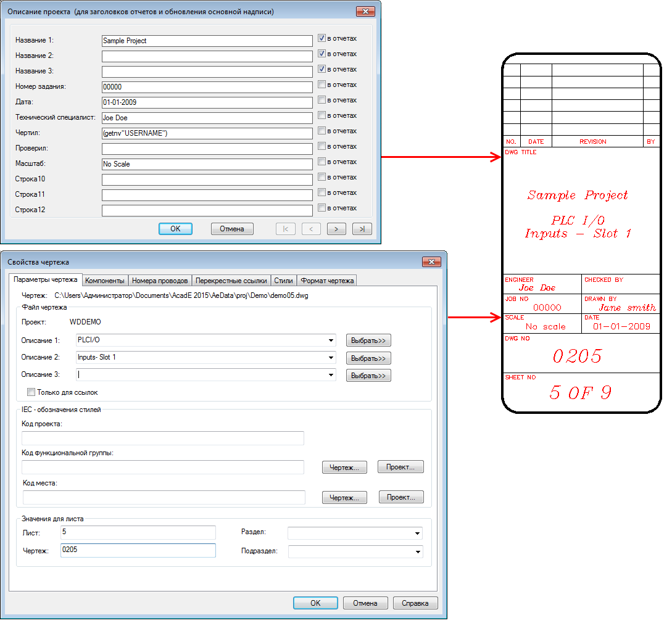
Task: Expand Описание 3 dropdown arrow
Action: pyautogui.click(x=331, y=375)
